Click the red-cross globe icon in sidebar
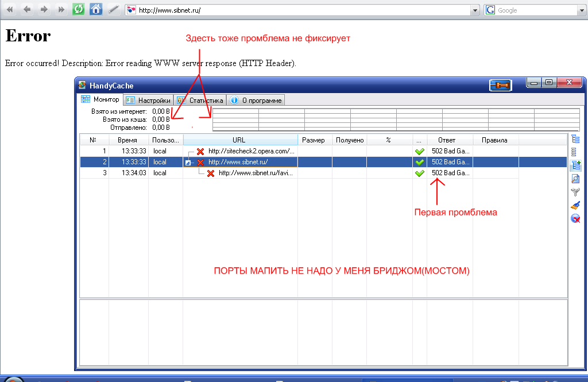Image resolution: width=588 pixels, height=382 pixels. 575,219
